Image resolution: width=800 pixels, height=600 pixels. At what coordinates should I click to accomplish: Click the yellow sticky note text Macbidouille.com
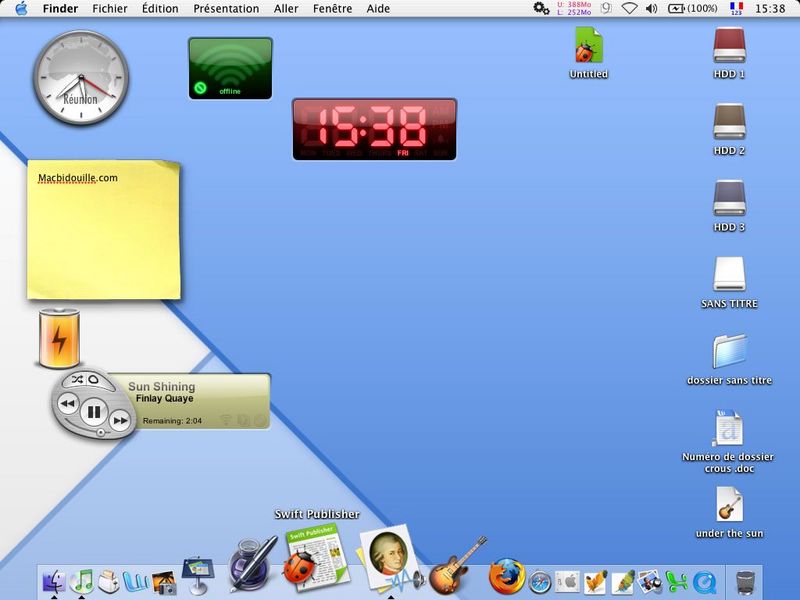[x=78, y=178]
